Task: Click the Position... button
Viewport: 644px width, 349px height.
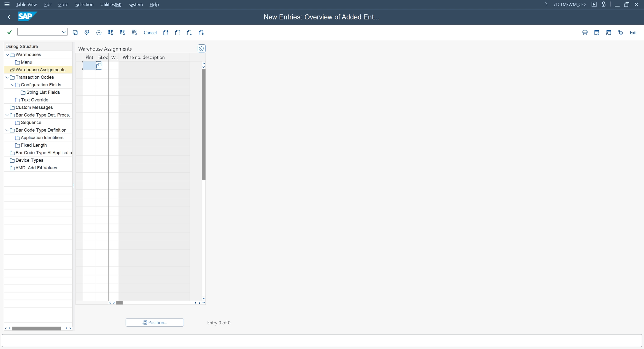Action: [155, 322]
